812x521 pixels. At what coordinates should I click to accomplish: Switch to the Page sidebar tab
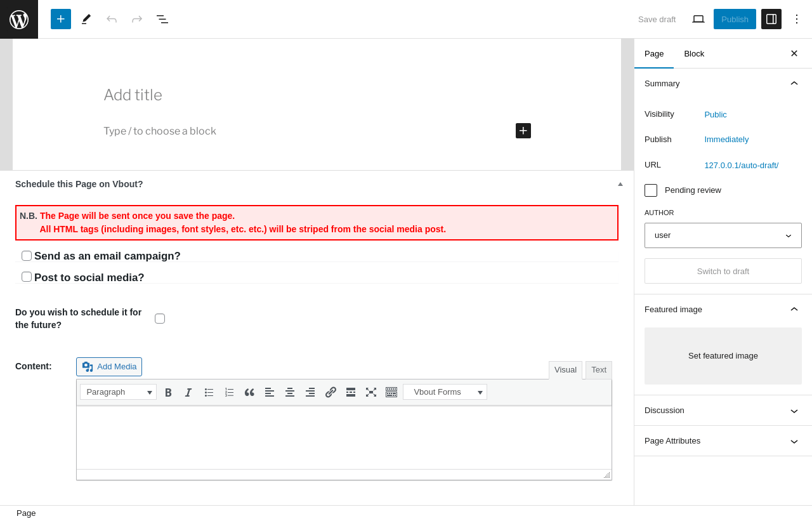pyautogui.click(x=654, y=53)
